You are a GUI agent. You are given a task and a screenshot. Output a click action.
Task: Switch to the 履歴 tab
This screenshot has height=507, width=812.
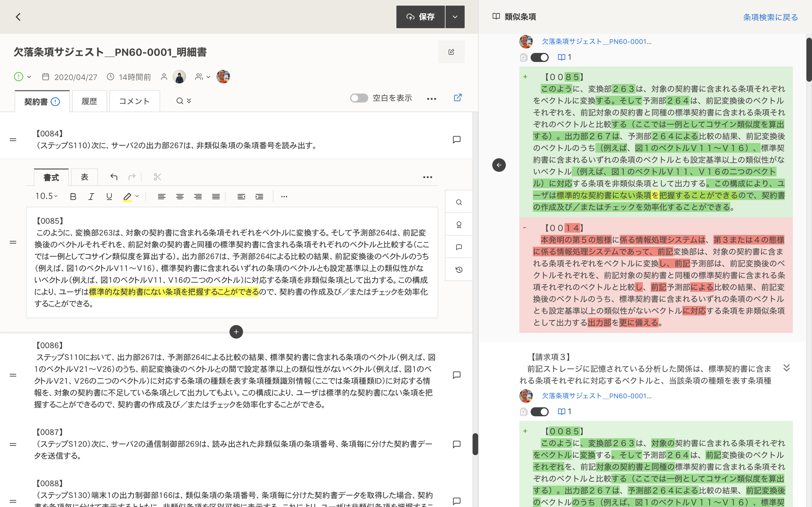tap(89, 101)
